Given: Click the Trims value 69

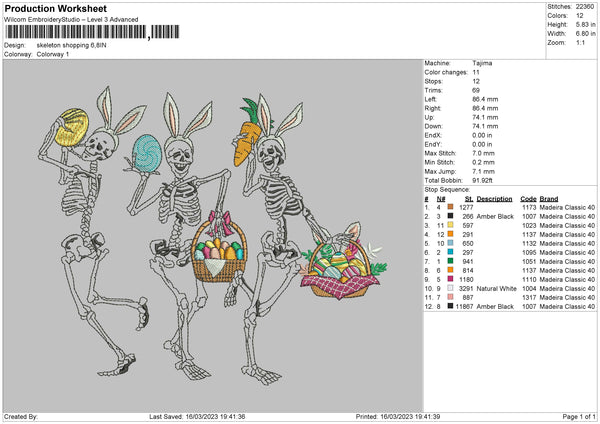Looking at the screenshot, I should coord(476,90).
